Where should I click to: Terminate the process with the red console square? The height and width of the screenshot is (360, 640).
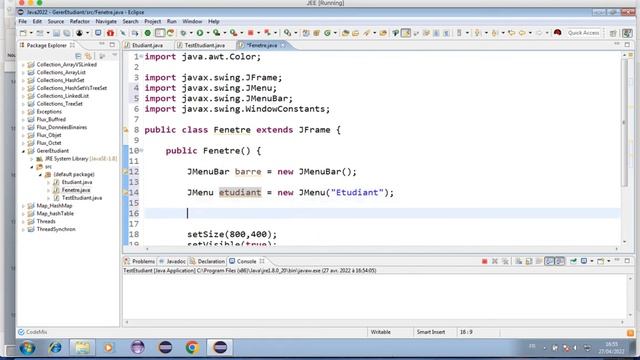point(484,261)
